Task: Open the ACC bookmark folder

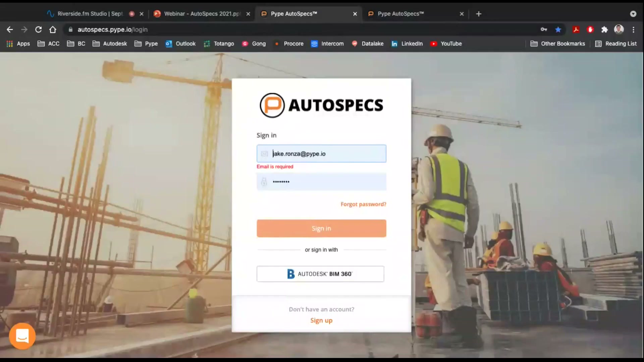Action: pos(48,44)
